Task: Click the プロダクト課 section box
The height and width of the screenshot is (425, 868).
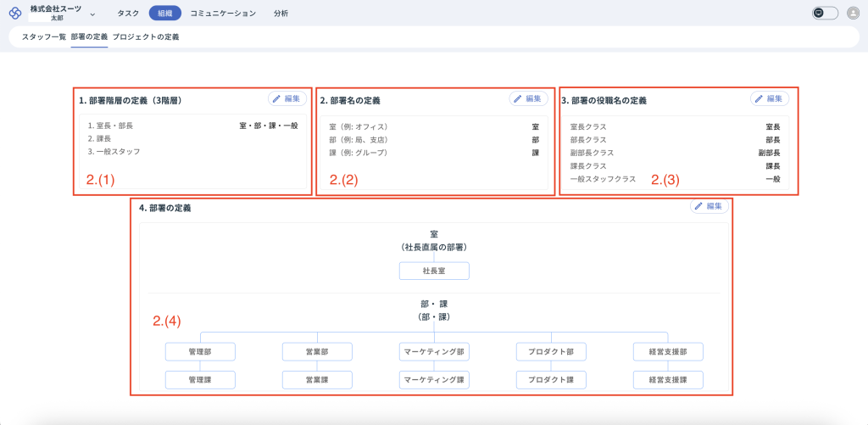Action: coord(551,379)
